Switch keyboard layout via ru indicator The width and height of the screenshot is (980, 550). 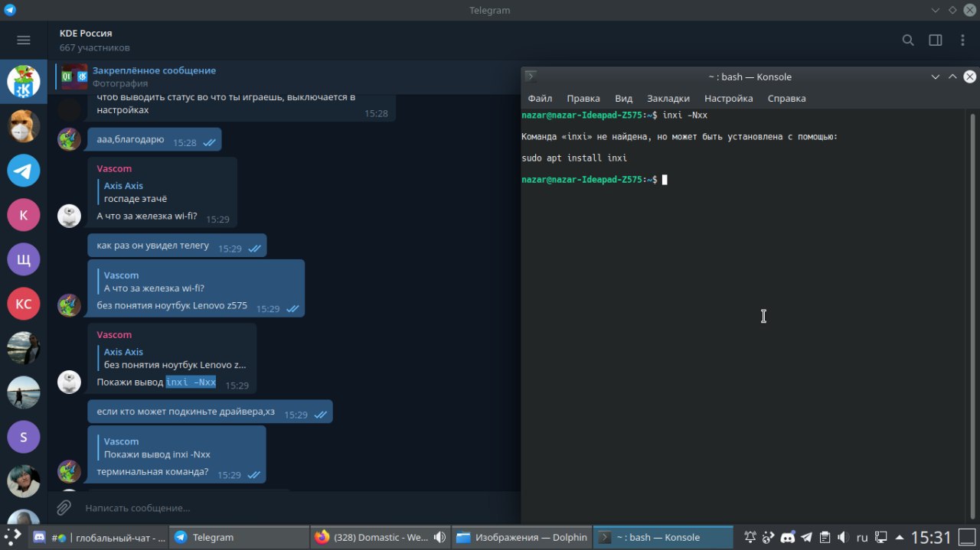pos(862,537)
